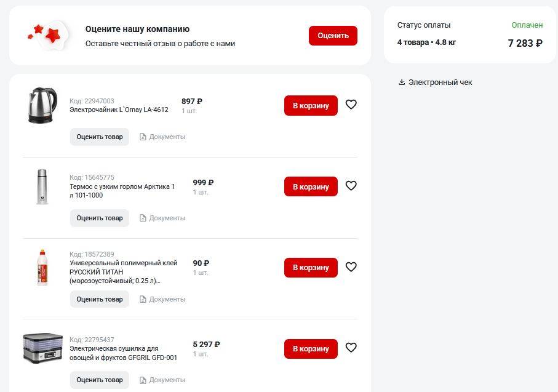Open the Документы icon for the electric kettle
The width and height of the screenshot is (558, 392).
coord(143,137)
